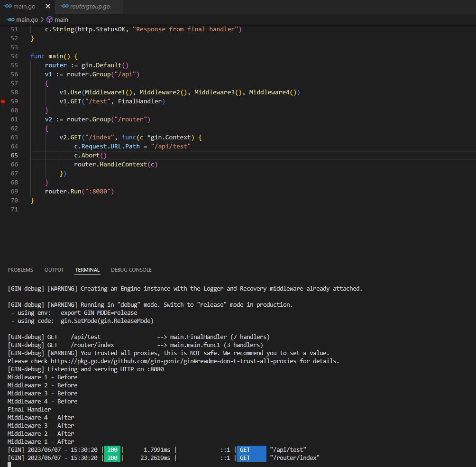This screenshot has width=476, height=467.
Task: Open the OUTPUT panel tab
Action: point(54,270)
